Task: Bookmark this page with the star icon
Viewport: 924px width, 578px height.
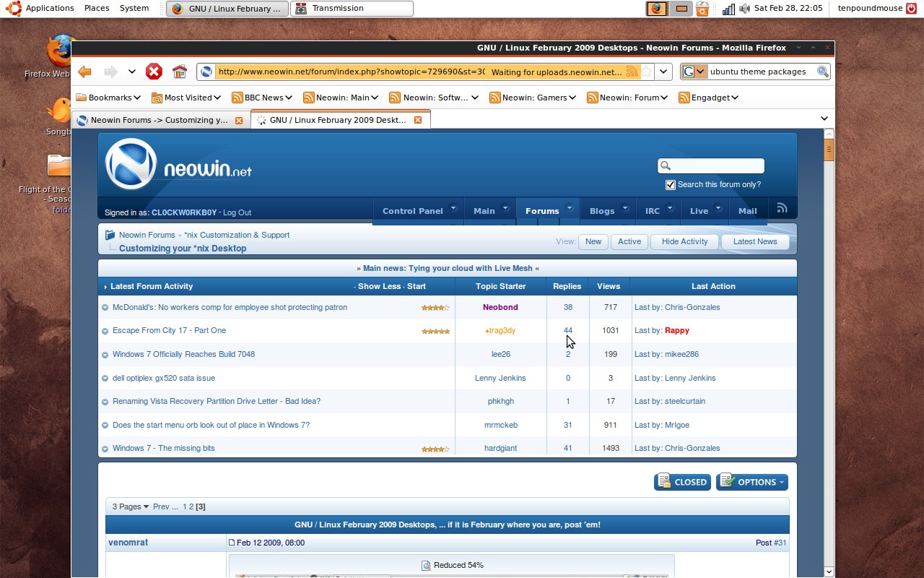Action: pos(648,72)
